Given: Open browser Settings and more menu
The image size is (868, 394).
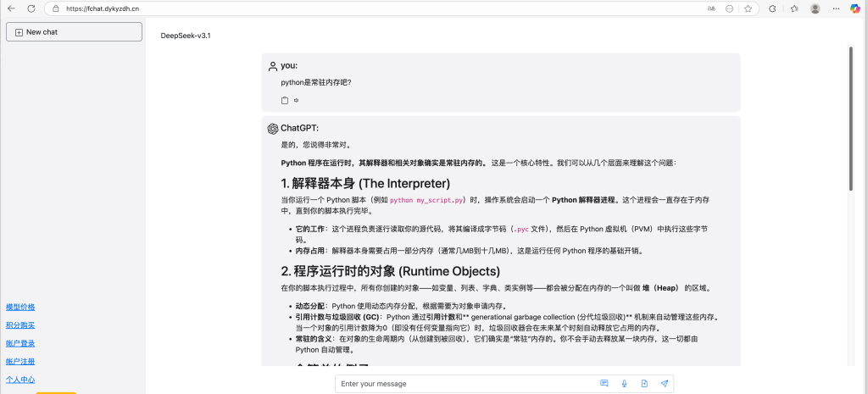Looking at the screenshot, I should 835,8.
